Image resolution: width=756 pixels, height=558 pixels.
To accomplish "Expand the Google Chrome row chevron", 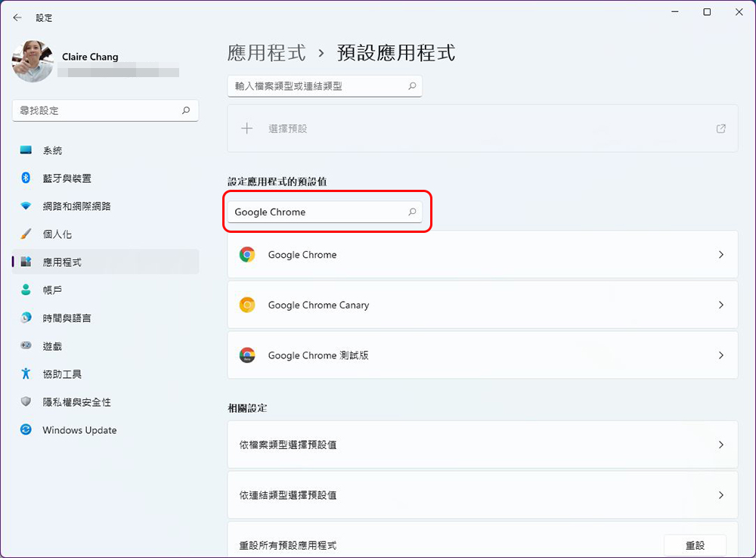I will 720,254.
